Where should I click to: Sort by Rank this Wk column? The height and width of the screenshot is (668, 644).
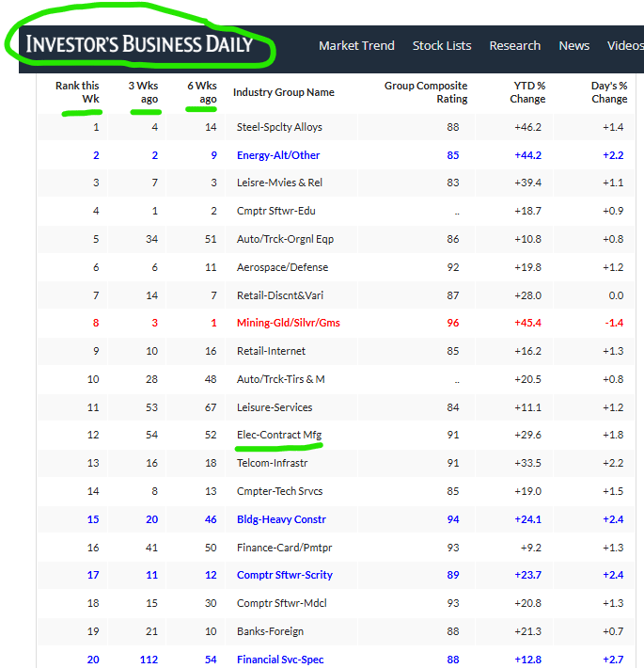77,92
